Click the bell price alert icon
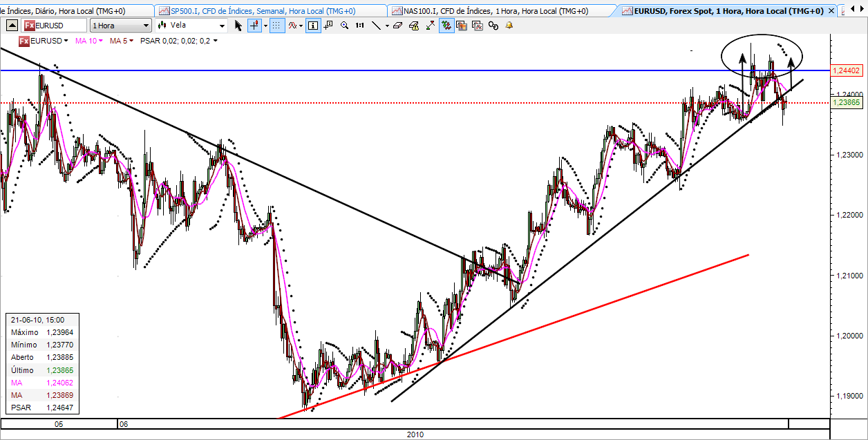Image resolution: width=868 pixels, height=440 pixels. (509, 25)
